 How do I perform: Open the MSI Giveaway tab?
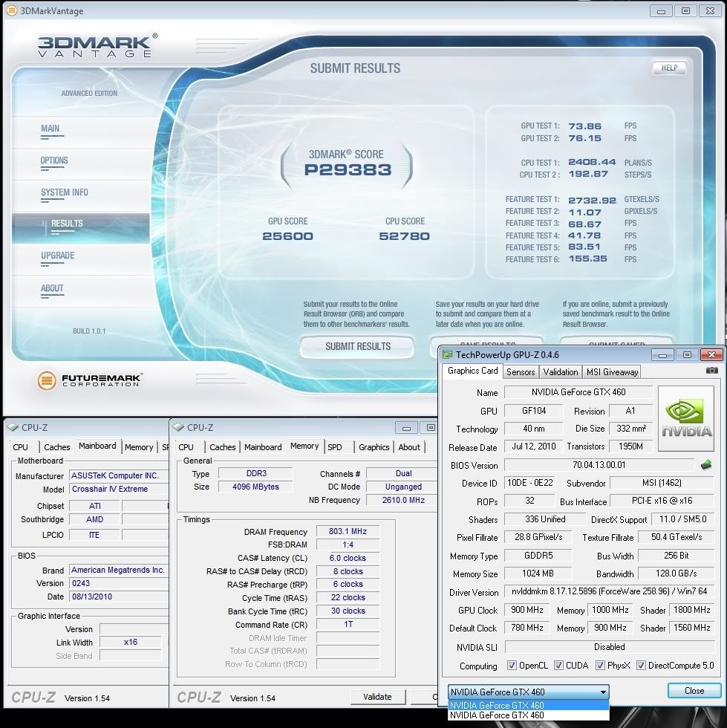[x=613, y=372]
